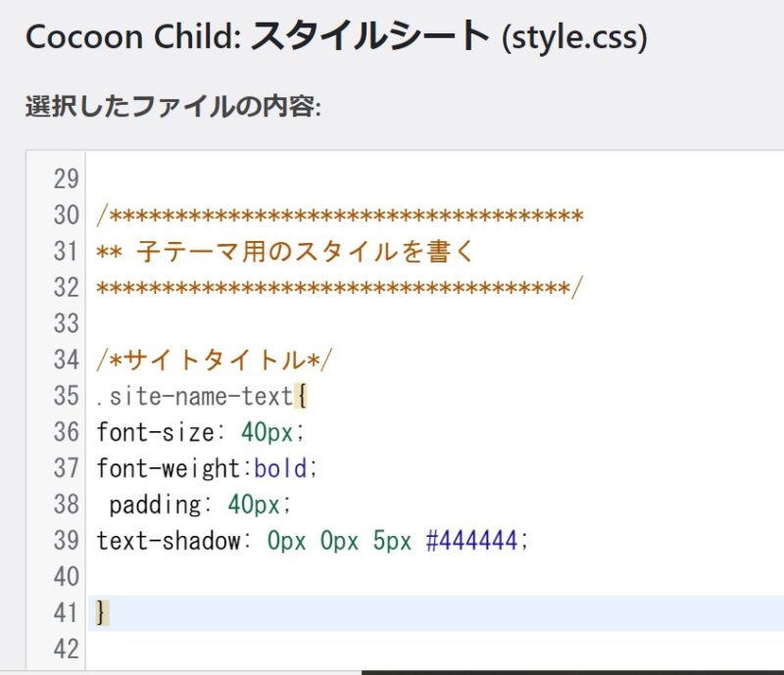This screenshot has height=675, width=784.
Task: Click the 選択したファイルの内容 label
Action: tap(173, 106)
